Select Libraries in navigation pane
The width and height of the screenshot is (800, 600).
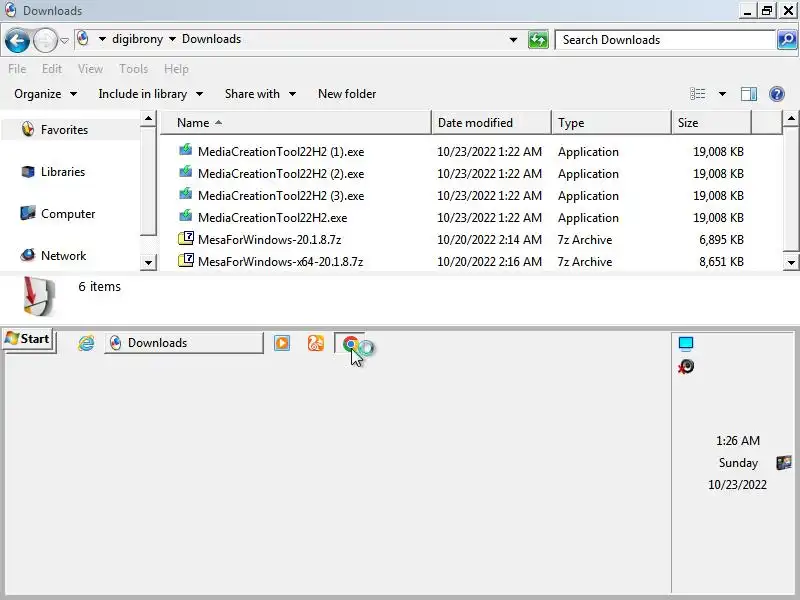pos(63,172)
